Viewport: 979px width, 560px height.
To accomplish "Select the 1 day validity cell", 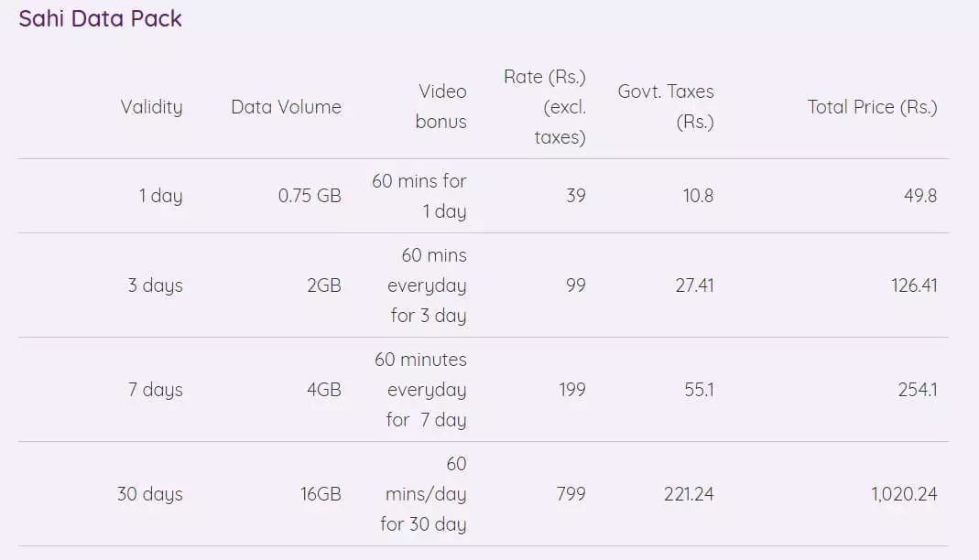I will point(160,196).
